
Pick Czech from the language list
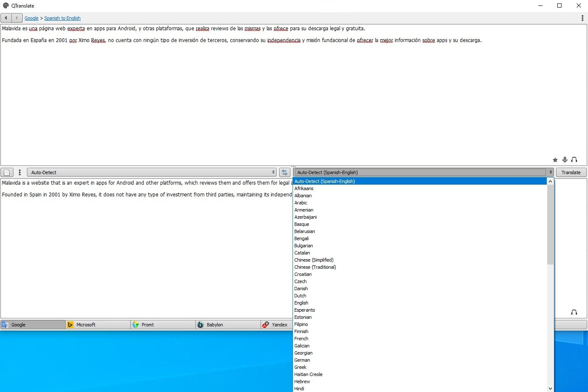pyautogui.click(x=420, y=281)
